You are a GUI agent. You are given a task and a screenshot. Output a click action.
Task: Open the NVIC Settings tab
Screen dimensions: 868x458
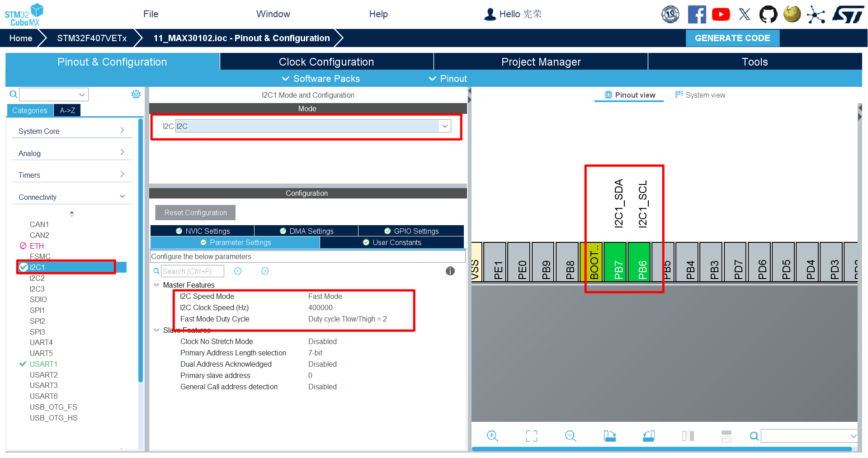(x=202, y=231)
